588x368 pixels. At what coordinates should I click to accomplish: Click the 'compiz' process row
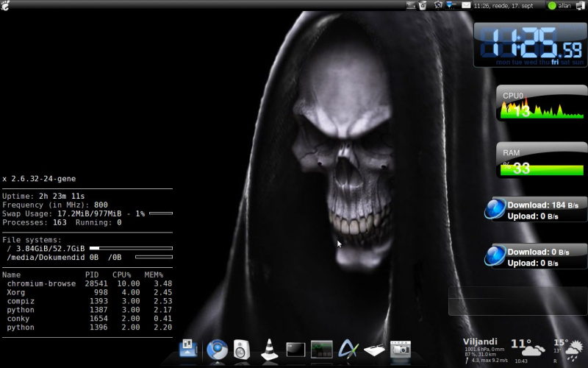pos(89,301)
